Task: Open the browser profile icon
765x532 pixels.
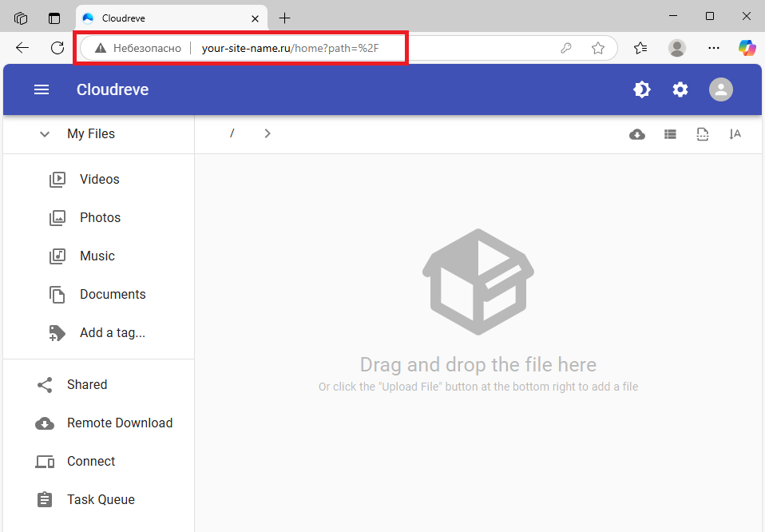Action: (676, 48)
